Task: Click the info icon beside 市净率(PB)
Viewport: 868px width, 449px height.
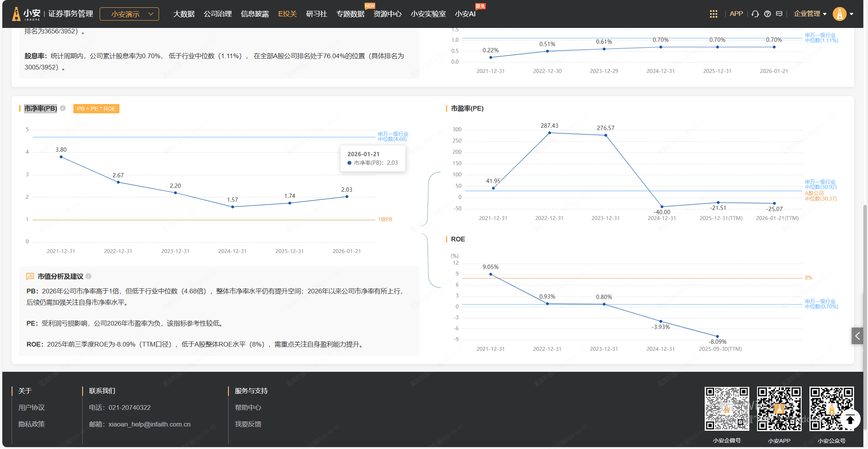Action: coord(63,108)
